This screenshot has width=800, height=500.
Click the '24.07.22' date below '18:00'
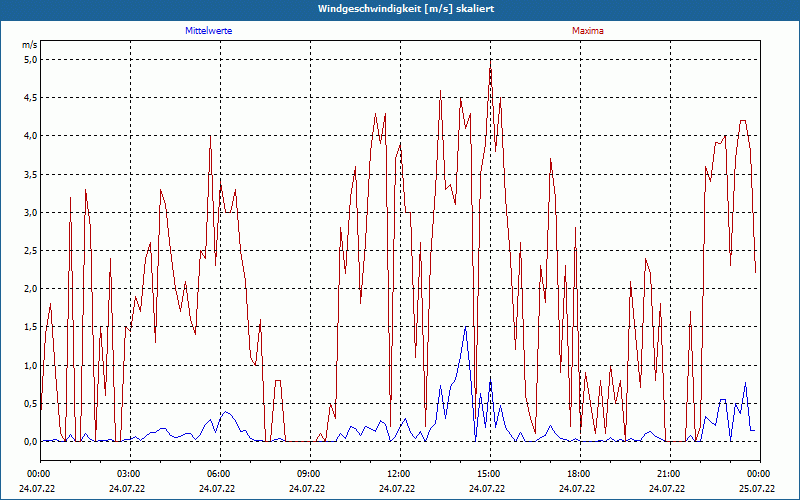(x=577, y=488)
